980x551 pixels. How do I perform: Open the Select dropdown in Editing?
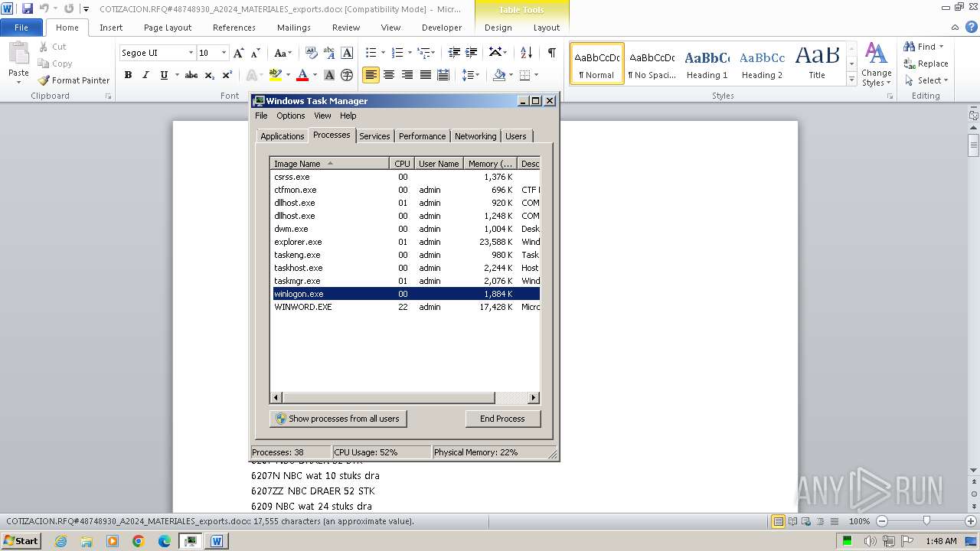[926, 80]
